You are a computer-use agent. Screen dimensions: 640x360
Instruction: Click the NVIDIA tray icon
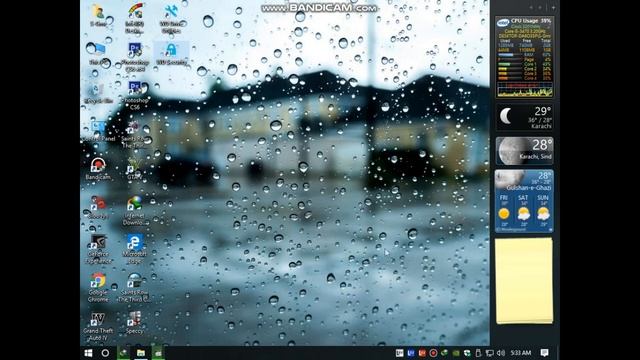(456, 353)
